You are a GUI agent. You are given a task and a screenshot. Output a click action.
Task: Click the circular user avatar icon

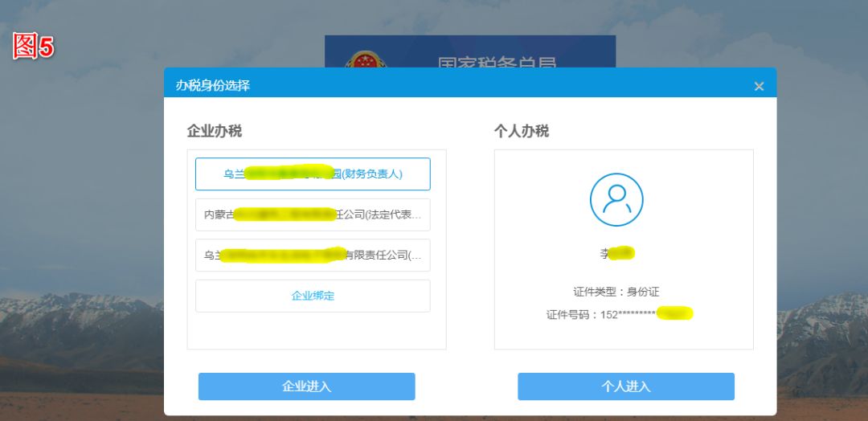tap(616, 200)
